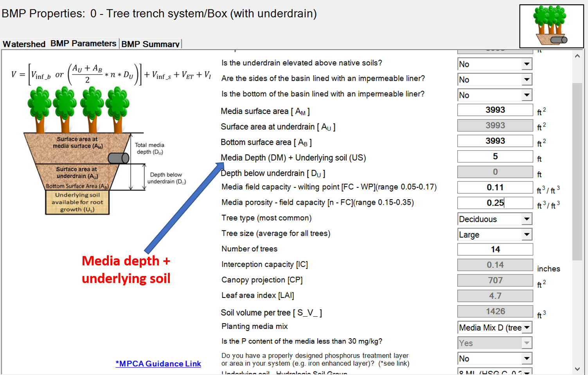Open the MPCA Guidance Link
Viewport: 588px width, 375px height.
158,364
